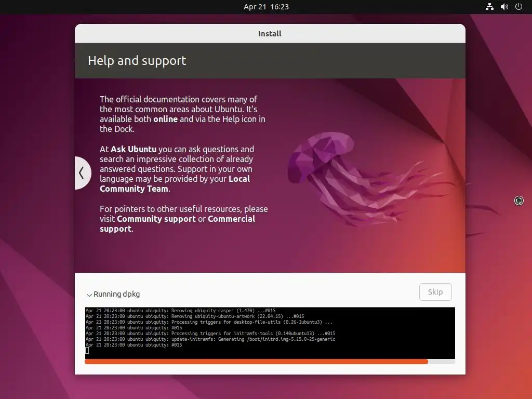This screenshot has width=532, height=399.
Task: Open the Local Community Team link
Action: pos(175,183)
